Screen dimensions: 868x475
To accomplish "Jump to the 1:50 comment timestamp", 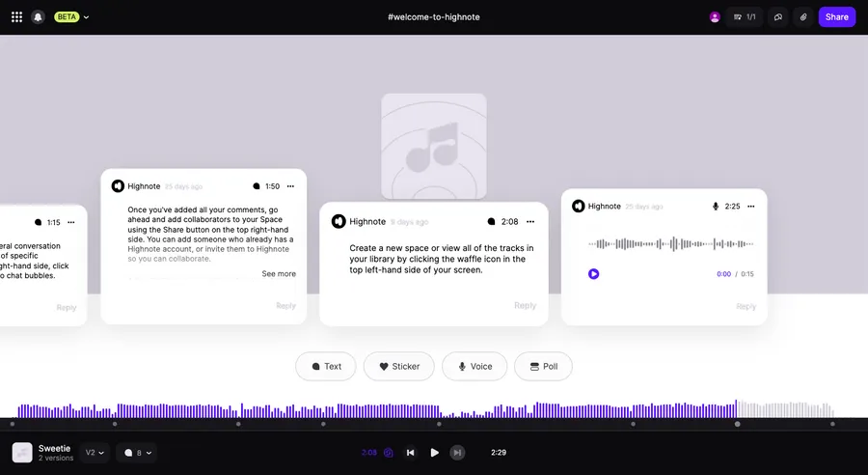I will [x=272, y=186].
